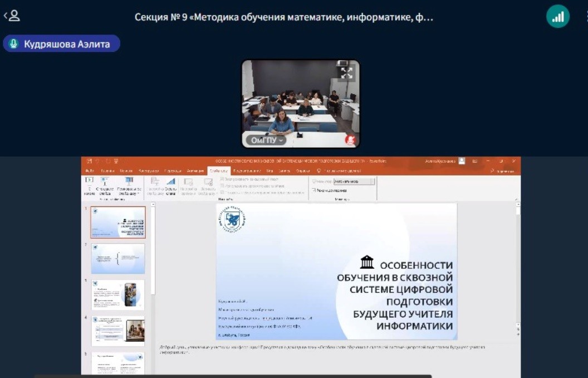Expand the webcam video to fullscreen

[x=346, y=72]
